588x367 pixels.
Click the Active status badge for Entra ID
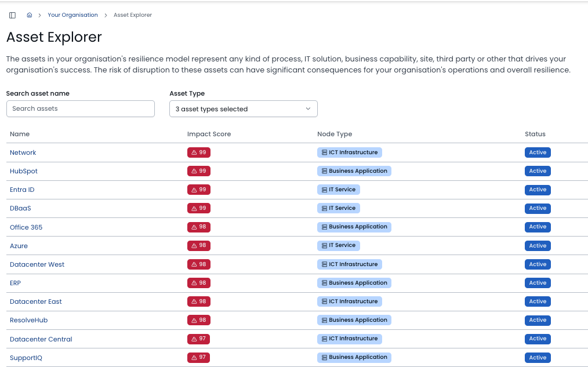click(x=538, y=190)
